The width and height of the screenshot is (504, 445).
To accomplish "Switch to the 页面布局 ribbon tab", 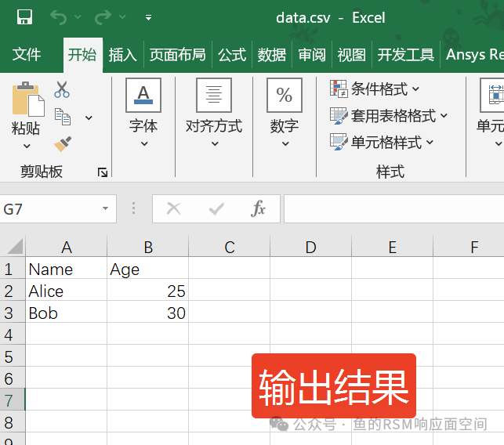I will coord(178,55).
